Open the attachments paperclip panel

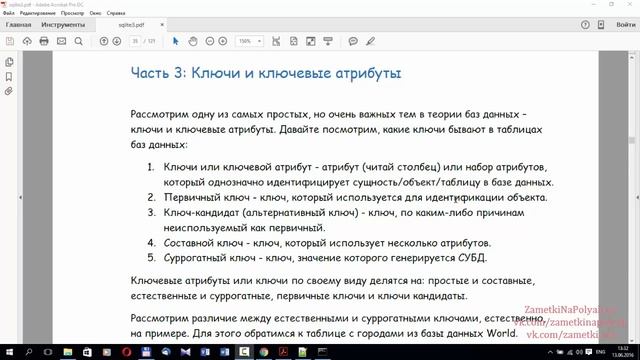[x=9, y=91]
